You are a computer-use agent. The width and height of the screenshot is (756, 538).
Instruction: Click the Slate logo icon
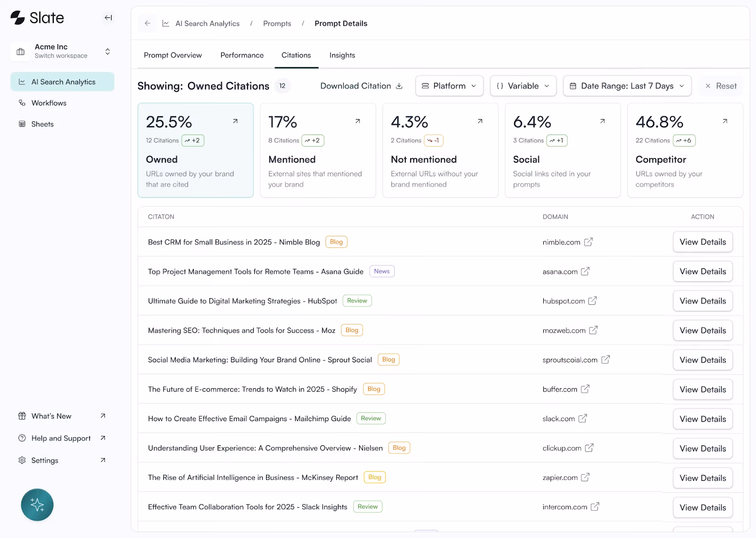coord(17,18)
